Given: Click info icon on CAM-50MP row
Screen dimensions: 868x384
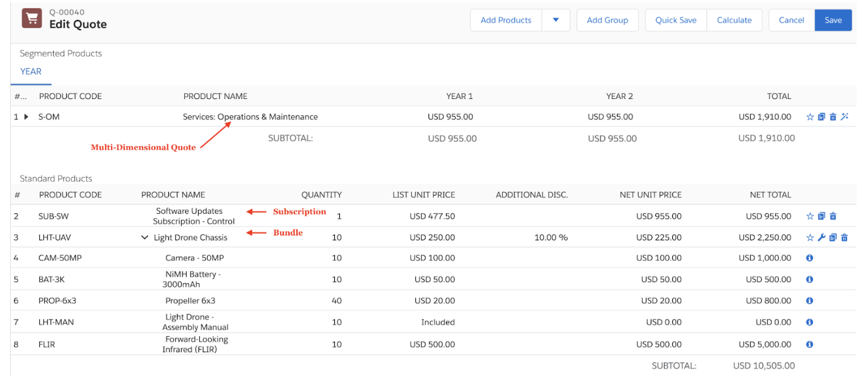Looking at the screenshot, I should 809,258.
